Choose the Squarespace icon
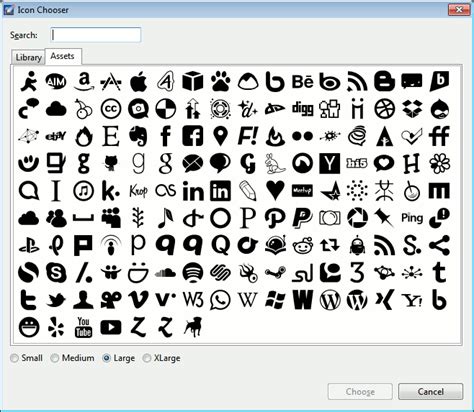The width and height of the screenshot is (474, 412). coord(220,273)
